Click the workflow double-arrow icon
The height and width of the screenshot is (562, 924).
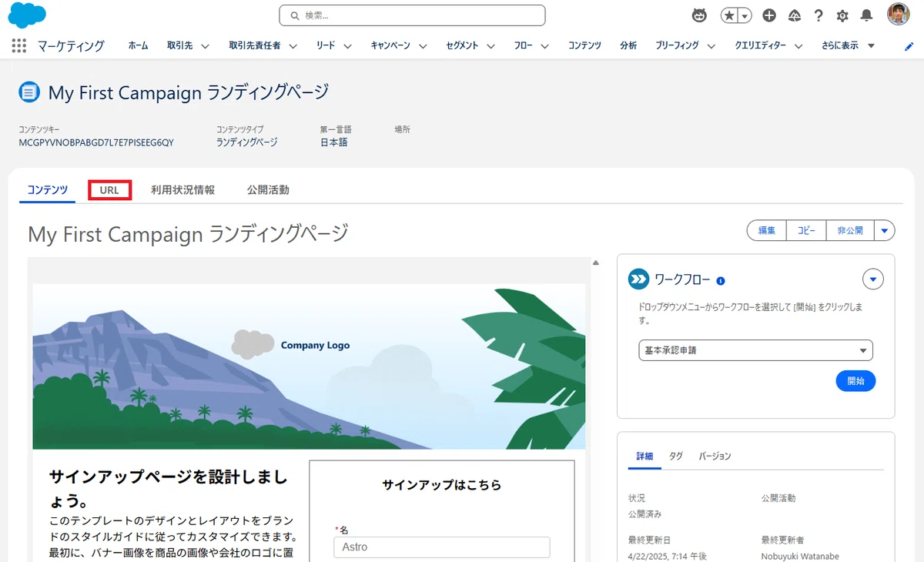coord(638,279)
